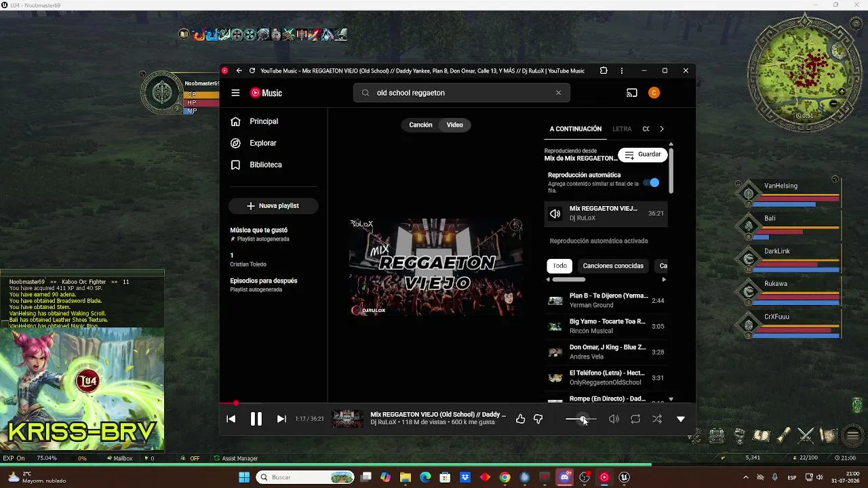Show more tabs with right chevron
The image size is (868, 488).
(662, 129)
